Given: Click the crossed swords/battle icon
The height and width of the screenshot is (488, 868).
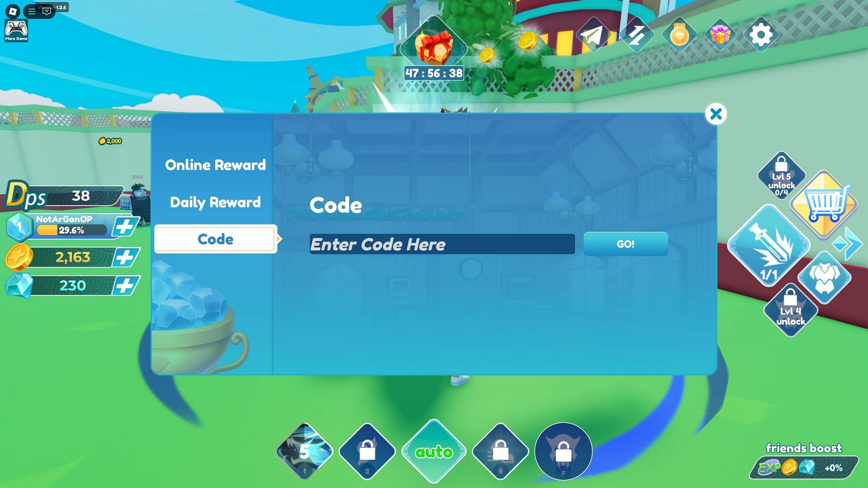Looking at the screenshot, I should coord(637,34).
